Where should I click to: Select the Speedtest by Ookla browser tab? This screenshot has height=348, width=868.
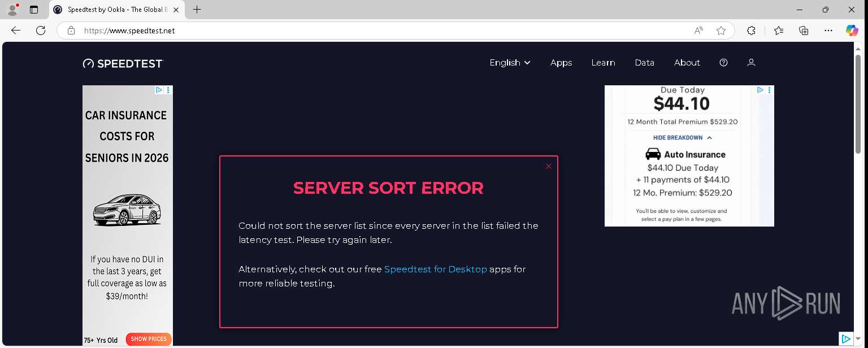point(117,10)
